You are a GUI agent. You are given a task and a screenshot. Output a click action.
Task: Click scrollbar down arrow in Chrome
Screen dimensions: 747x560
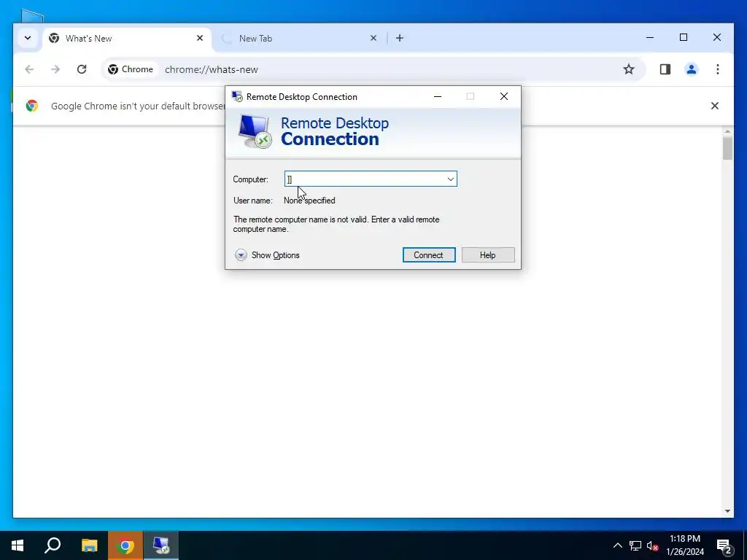(x=727, y=511)
